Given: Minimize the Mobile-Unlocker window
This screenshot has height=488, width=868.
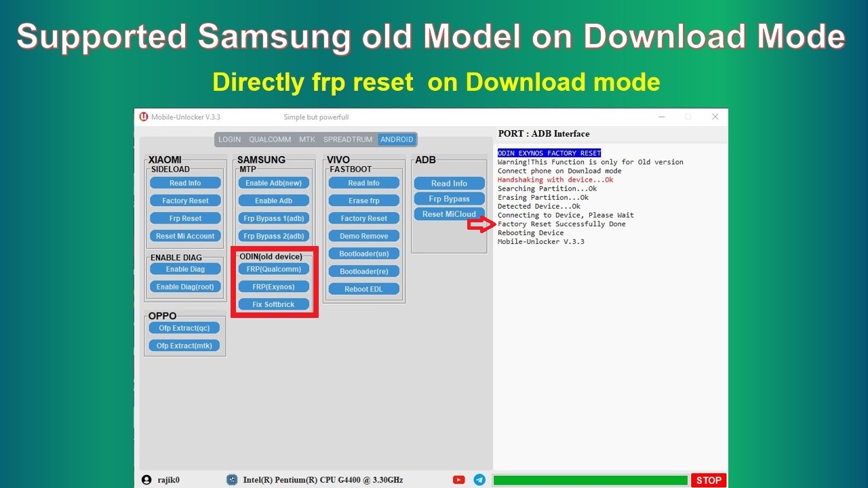Looking at the screenshot, I should (662, 117).
